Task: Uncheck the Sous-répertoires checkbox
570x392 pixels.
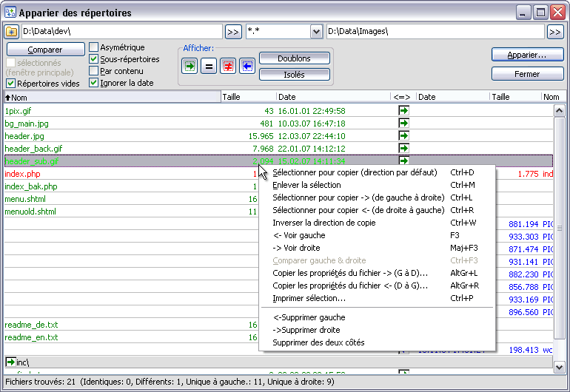Action: tap(94, 59)
